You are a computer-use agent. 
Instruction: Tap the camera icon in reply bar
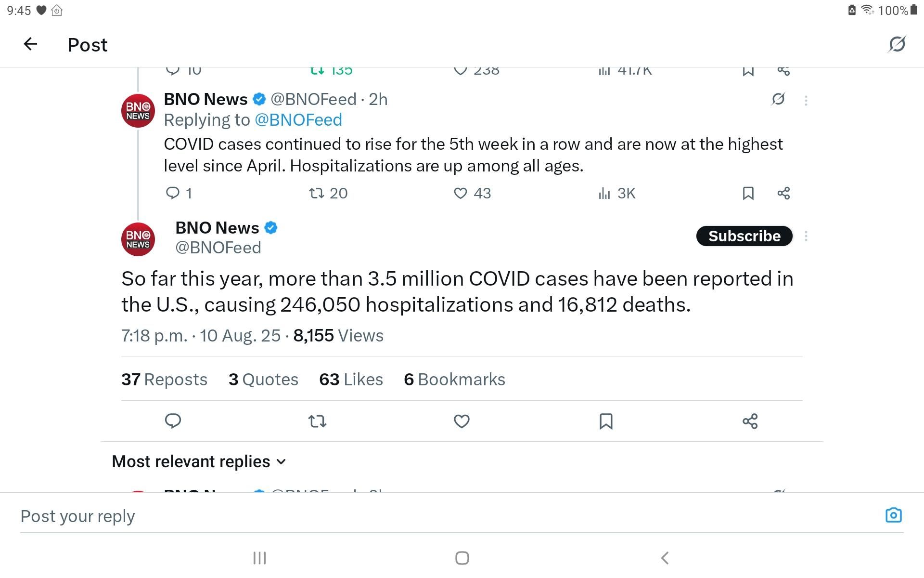coord(893,515)
